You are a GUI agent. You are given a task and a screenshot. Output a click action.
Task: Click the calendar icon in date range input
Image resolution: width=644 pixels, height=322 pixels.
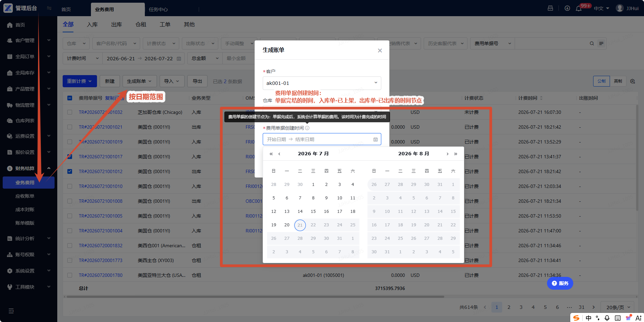tap(376, 139)
